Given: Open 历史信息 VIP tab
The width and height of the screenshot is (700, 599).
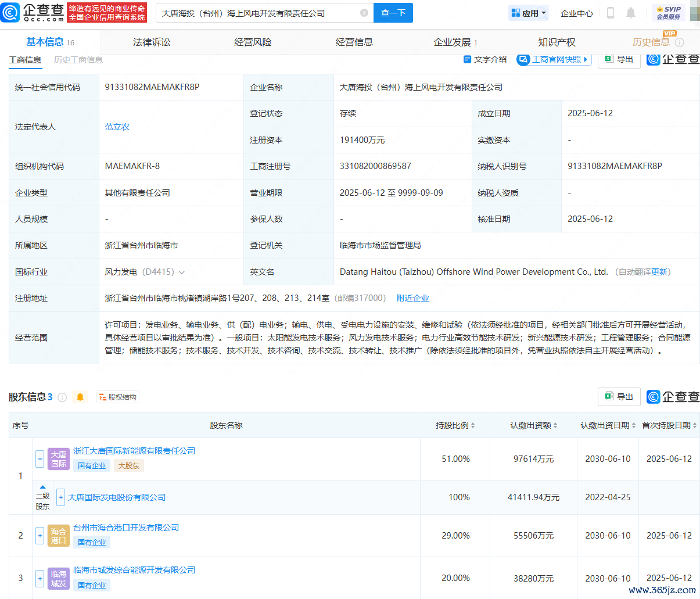Looking at the screenshot, I should pos(651,42).
